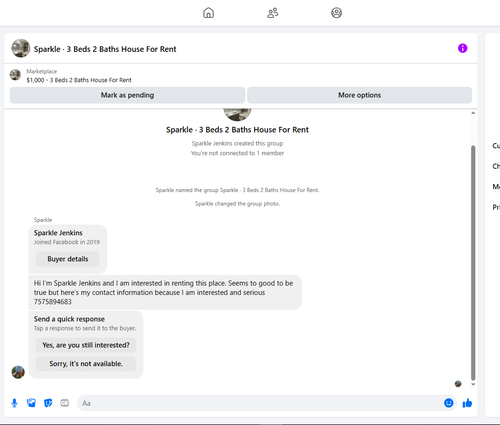Send quick reply "Sorry, it's not available."
500x425 pixels.
86,364
